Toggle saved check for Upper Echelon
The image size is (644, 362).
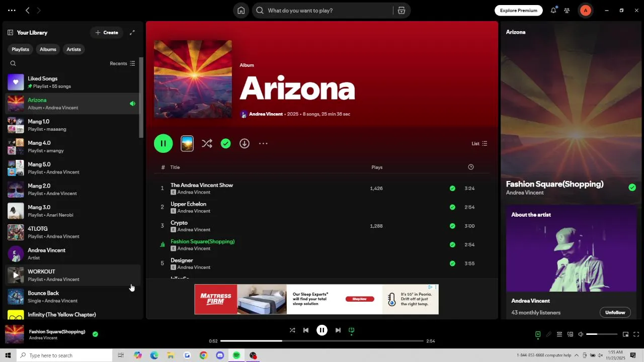(452, 207)
